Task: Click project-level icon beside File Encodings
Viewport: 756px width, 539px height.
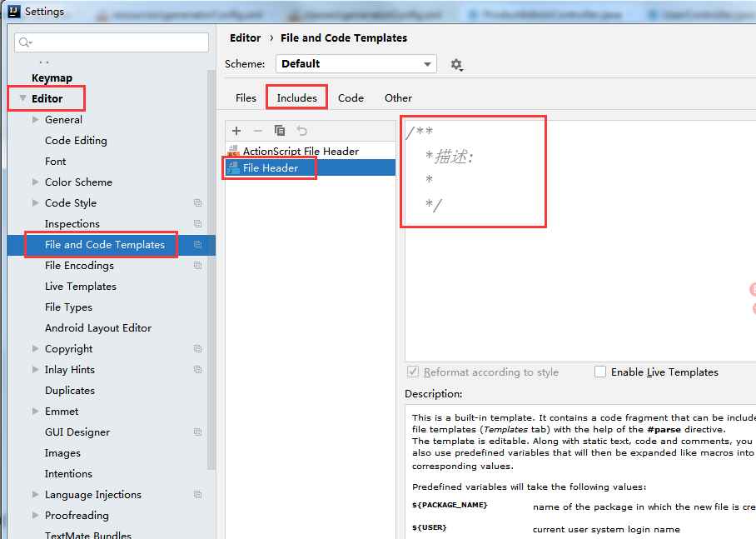Action: (197, 266)
